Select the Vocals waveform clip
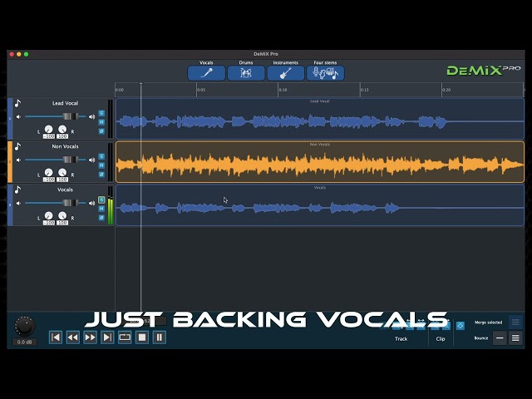The width and height of the screenshot is (532, 399). click(320, 205)
